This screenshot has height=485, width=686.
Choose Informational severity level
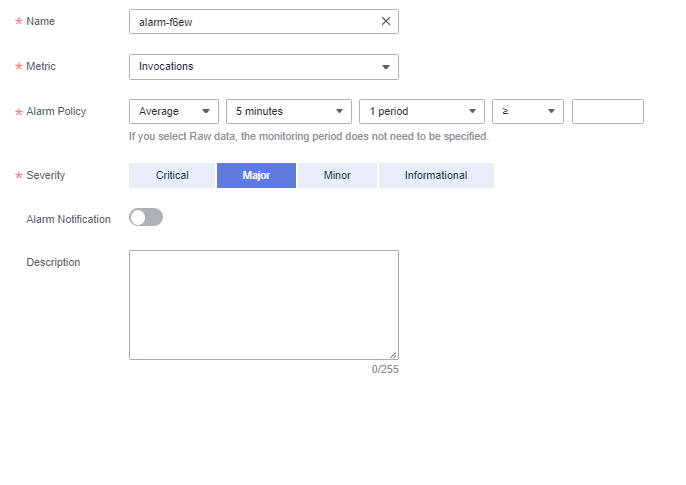436,175
